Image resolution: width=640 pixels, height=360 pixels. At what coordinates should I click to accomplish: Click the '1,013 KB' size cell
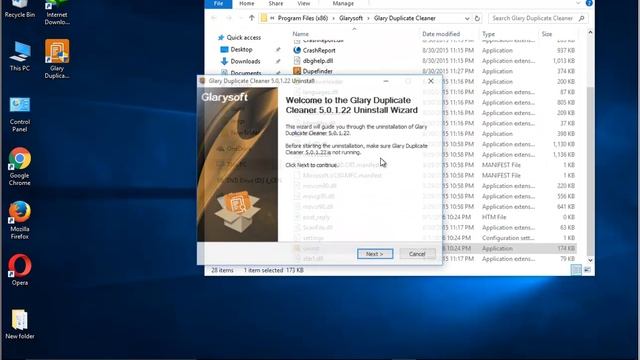(564, 61)
